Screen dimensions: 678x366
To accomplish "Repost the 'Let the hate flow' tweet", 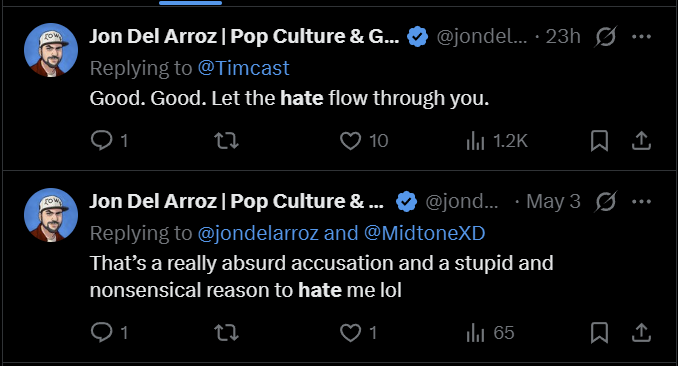I will [x=227, y=141].
